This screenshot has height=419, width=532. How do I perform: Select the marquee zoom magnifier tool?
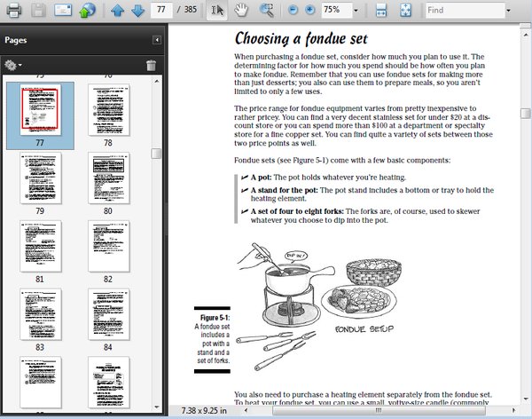tap(267, 10)
